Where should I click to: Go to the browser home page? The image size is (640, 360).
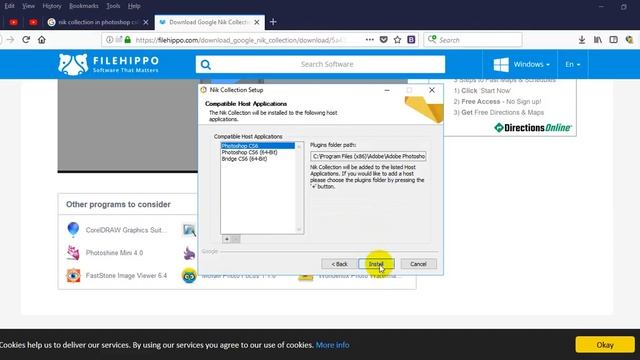click(x=42, y=40)
